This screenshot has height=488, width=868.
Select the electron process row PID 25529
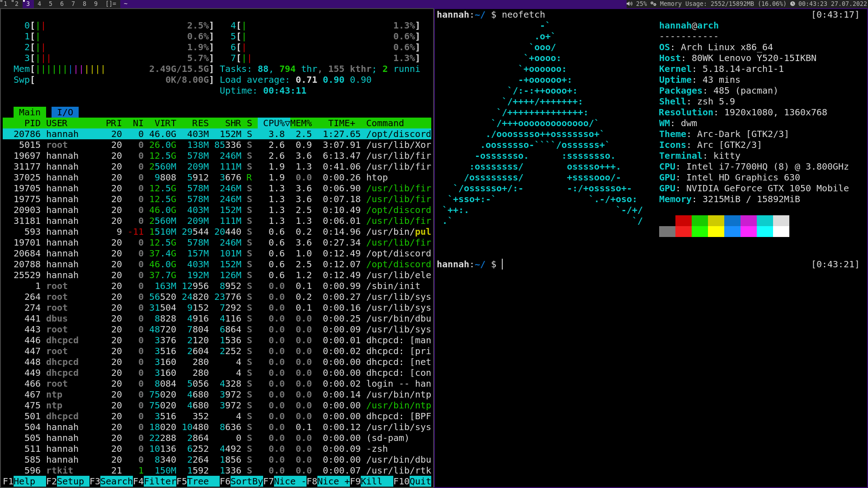point(217,275)
